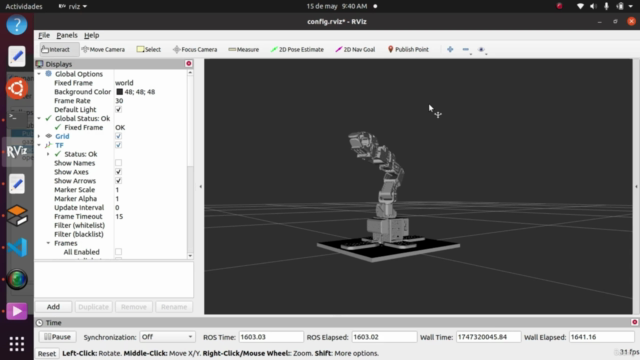Enable the All Enabled frames checkbox
The image size is (640, 360).
118,252
